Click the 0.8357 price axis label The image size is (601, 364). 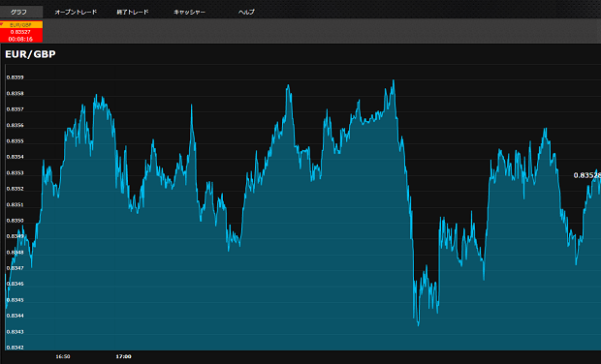tap(15, 109)
